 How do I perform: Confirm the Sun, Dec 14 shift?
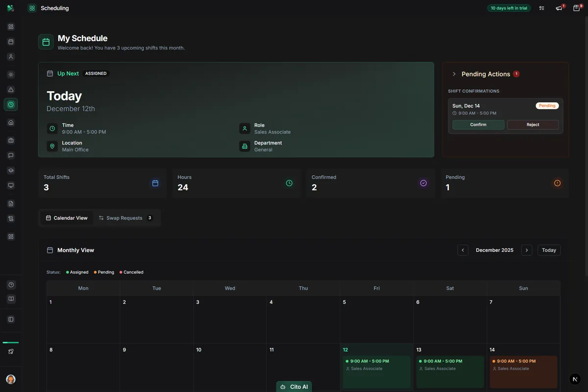coord(478,124)
